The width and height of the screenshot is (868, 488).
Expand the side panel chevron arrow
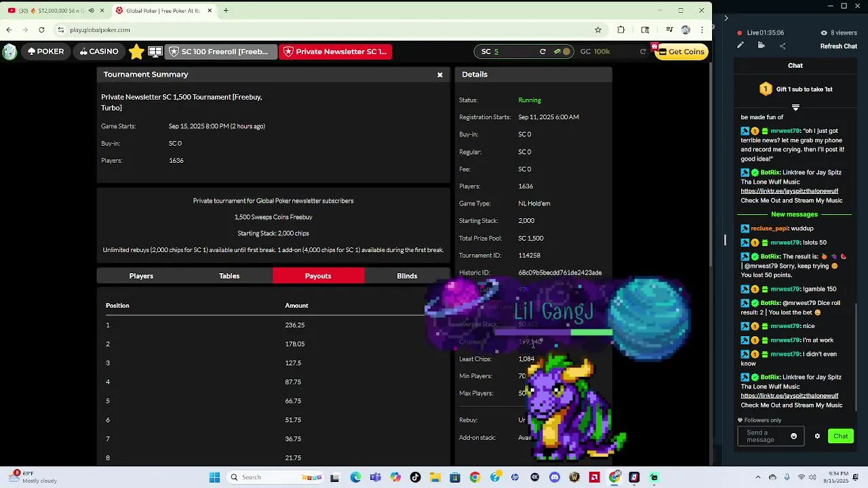pyautogui.click(x=726, y=18)
